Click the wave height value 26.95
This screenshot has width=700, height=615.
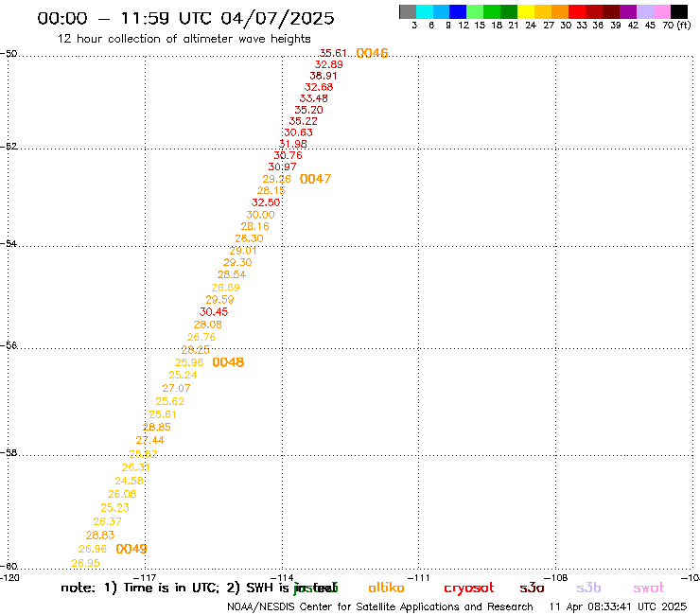tap(86, 563)
